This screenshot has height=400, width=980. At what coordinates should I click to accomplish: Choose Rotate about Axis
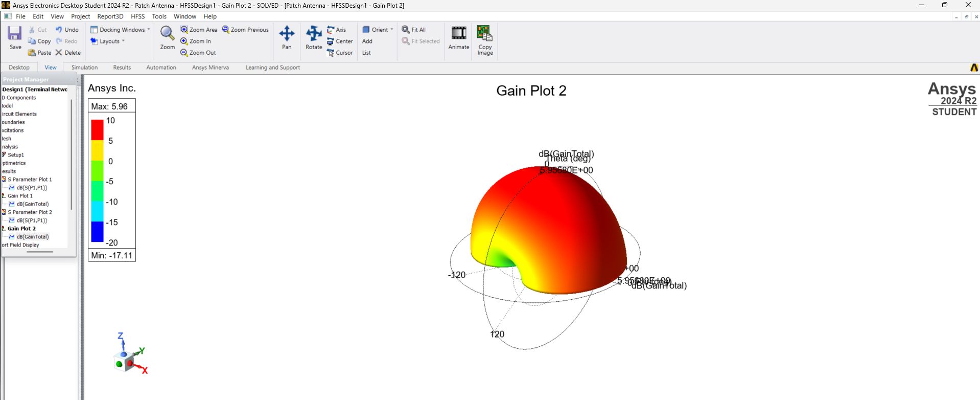[x=337, y=30]
